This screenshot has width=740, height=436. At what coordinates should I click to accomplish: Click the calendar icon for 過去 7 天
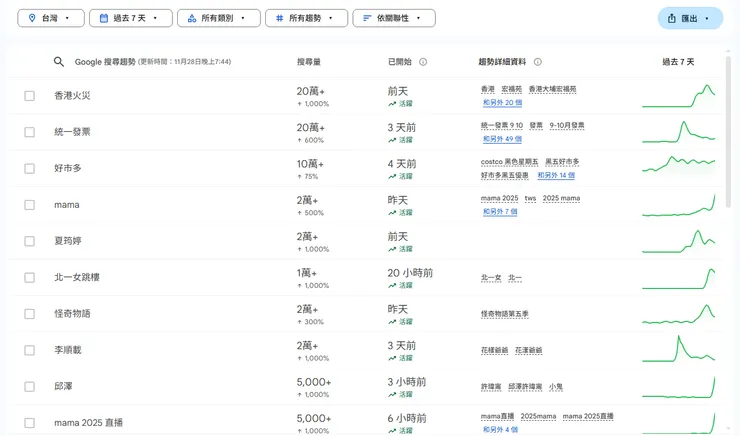tap(104, 18)
